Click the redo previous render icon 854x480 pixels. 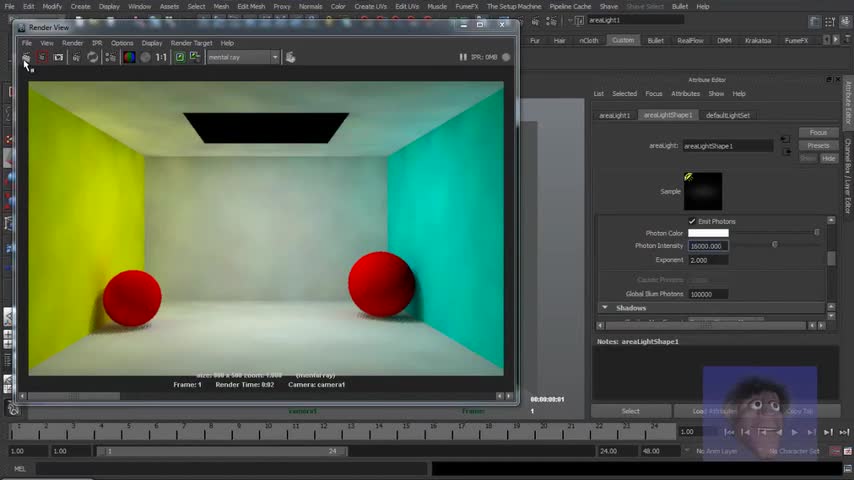pyautogui.click(x=26, y=57)
